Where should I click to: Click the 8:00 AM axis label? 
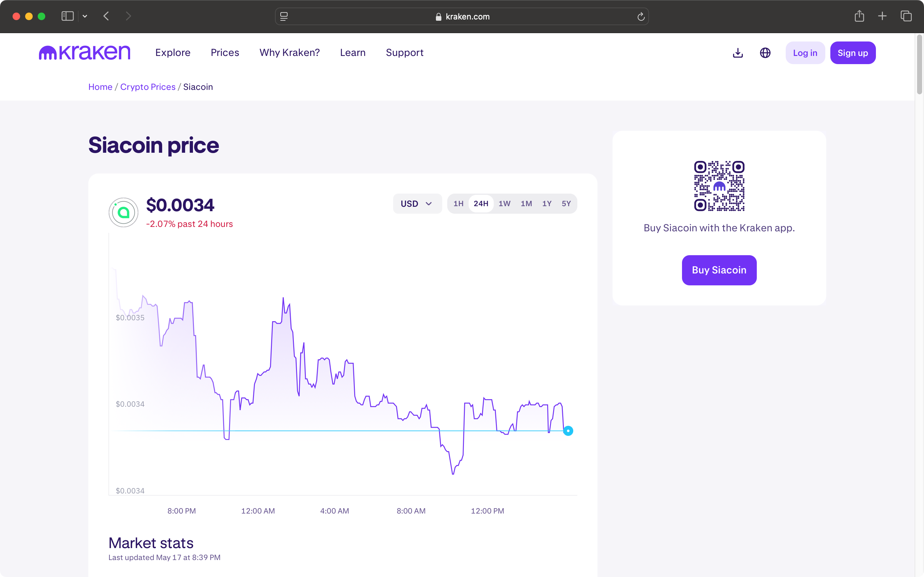click(411, 511)
